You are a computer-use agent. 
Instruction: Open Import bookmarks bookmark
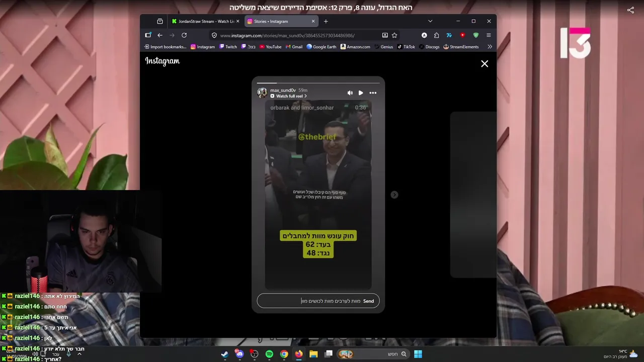166,47
